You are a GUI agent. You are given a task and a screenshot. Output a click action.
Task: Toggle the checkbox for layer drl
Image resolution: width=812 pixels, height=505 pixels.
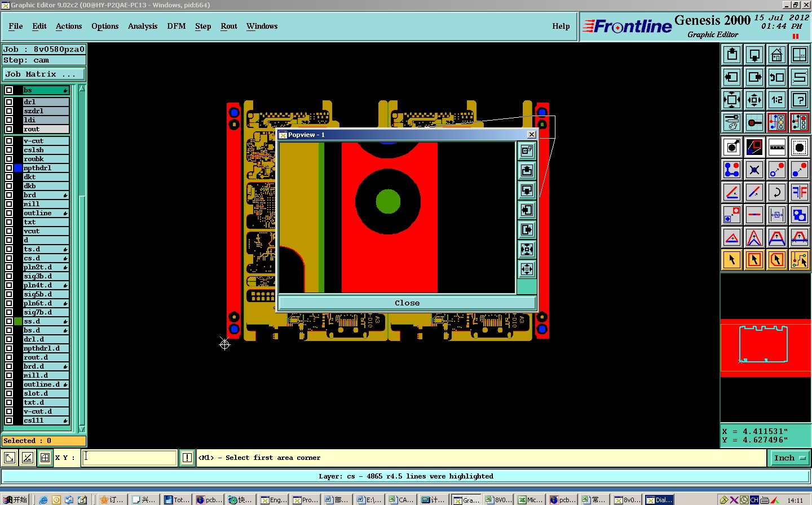point(9,102)
